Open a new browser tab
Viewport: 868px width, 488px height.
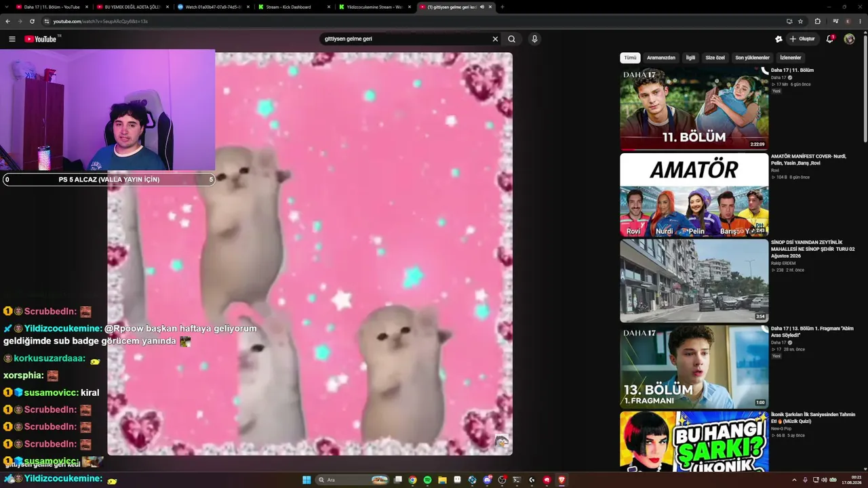click(x=502, y=7)
